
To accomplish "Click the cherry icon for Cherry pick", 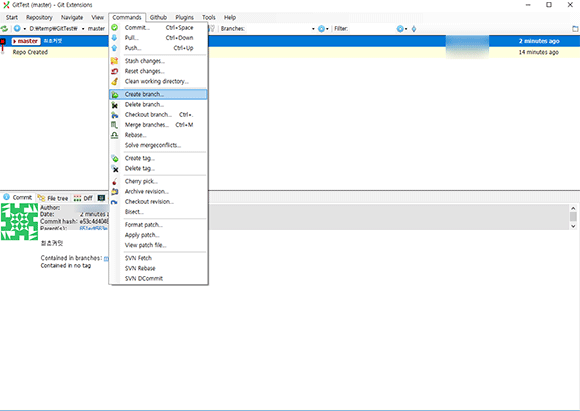I will (x=115, y=181).
